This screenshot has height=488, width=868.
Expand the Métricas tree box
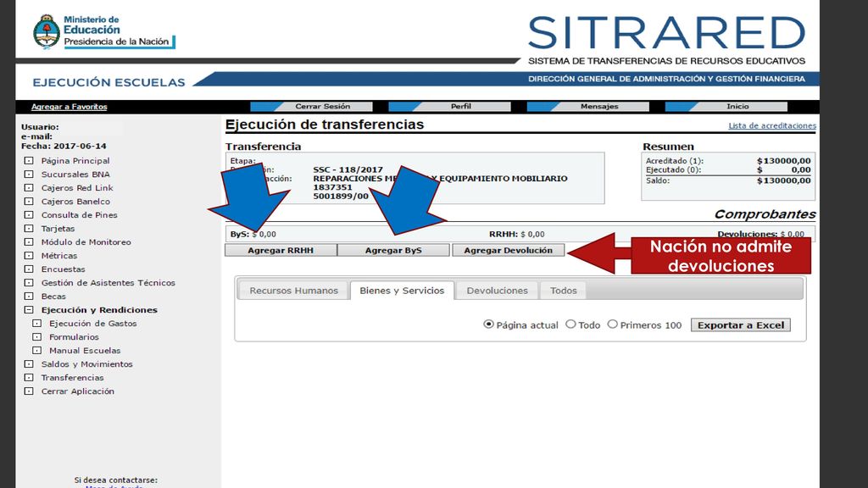pyautogui.click(x=29, y=256)
